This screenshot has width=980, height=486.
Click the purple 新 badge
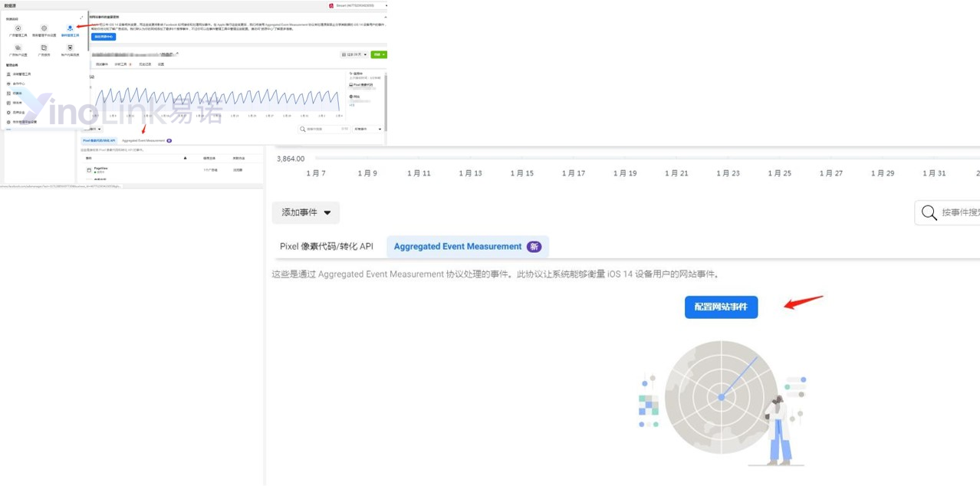534,246
